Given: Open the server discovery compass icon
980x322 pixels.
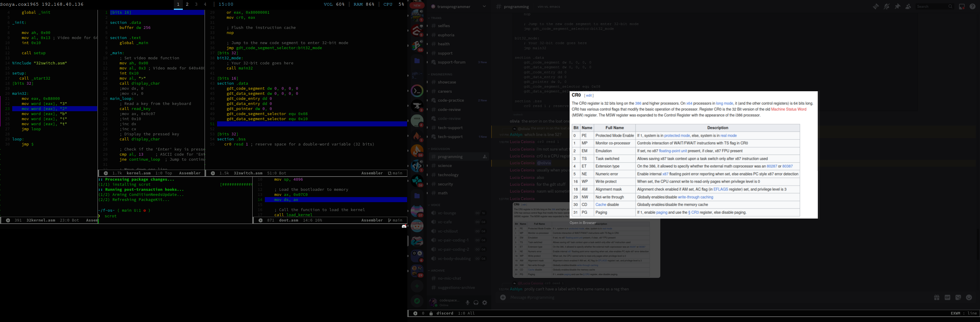Looking at the screenshot, I should click(x=417, y=301).
